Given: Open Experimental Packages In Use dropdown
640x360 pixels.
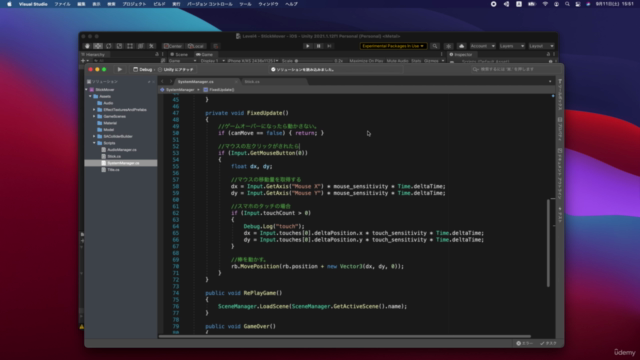Looking at the screenshot, I should [393, 46].
